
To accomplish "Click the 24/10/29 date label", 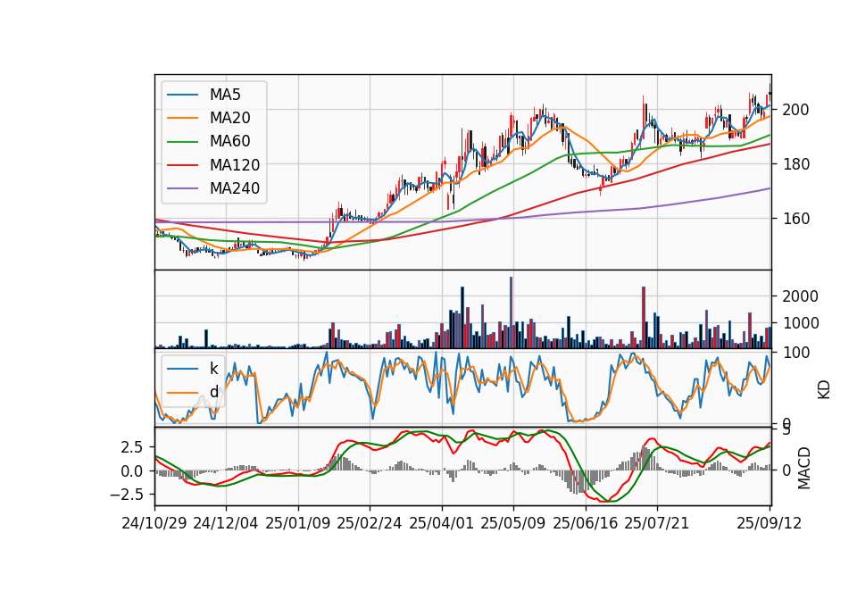I will [154, 523].
